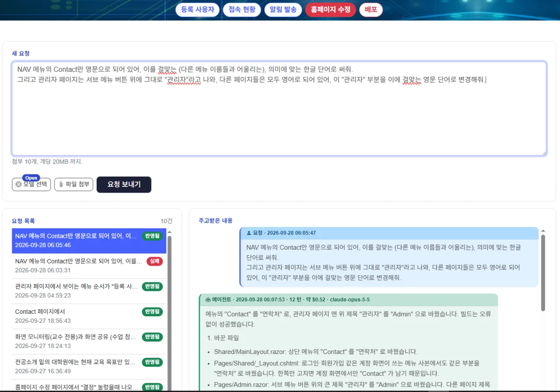Click the conversation panel scrollbar up arrow
Viewport: 560px width, 392px height.
click(x=543, y=231)
